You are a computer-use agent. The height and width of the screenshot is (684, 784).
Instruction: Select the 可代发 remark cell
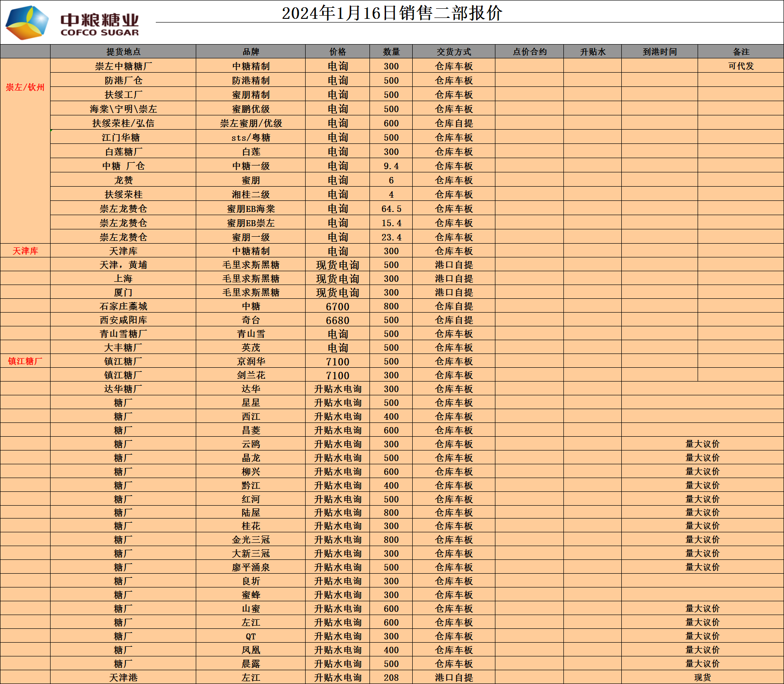pos(741,66)
